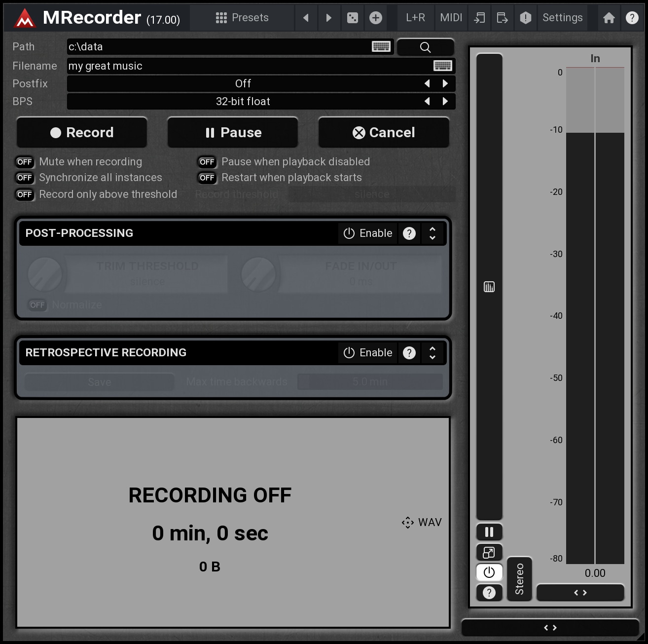Open the Presets menu
Viewport: 648px width, 644px height.
(242, 18)
